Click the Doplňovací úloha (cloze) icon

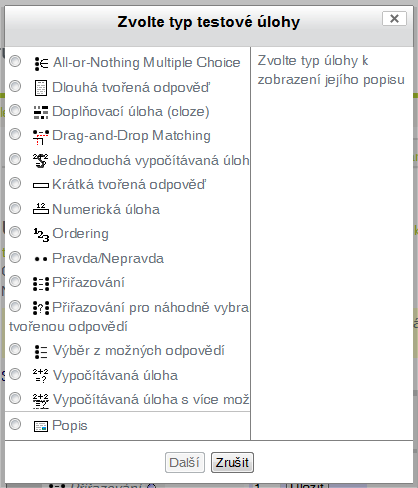click(41, 112)
